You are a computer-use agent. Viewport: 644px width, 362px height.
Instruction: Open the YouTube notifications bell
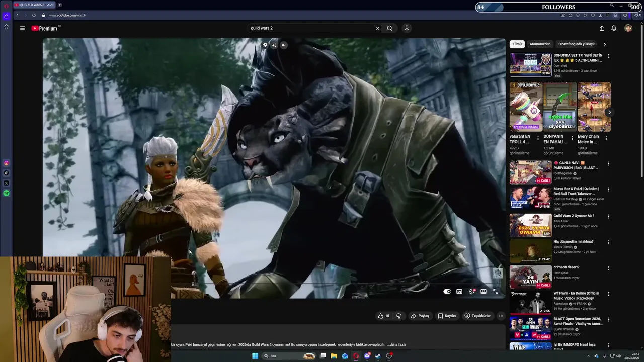tap(614, 28)
